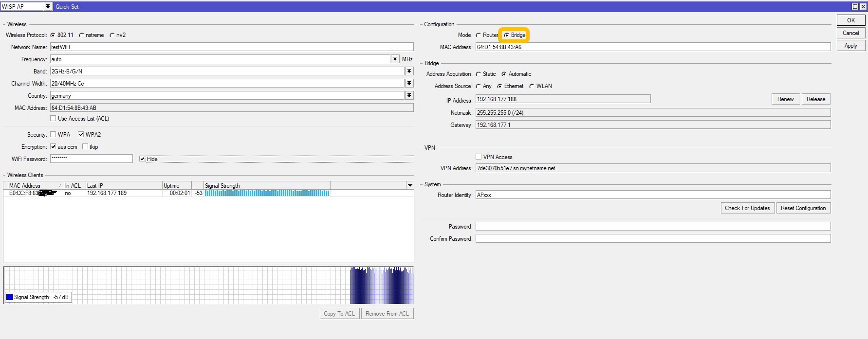Click the system Password field

(x=653, y=227)
